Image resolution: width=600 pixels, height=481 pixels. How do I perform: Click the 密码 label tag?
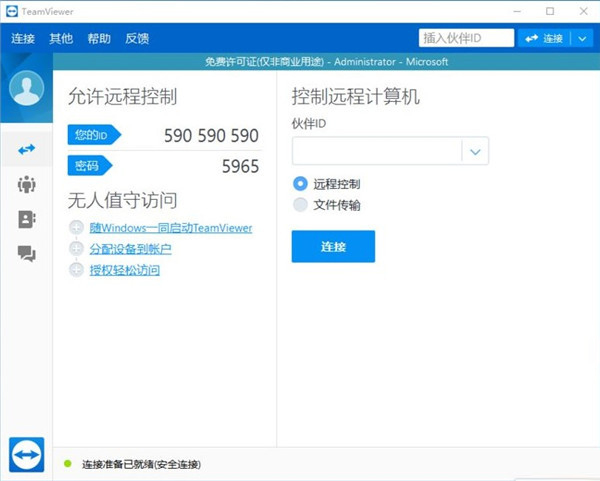pyautogui.click(x=90, y=166)
